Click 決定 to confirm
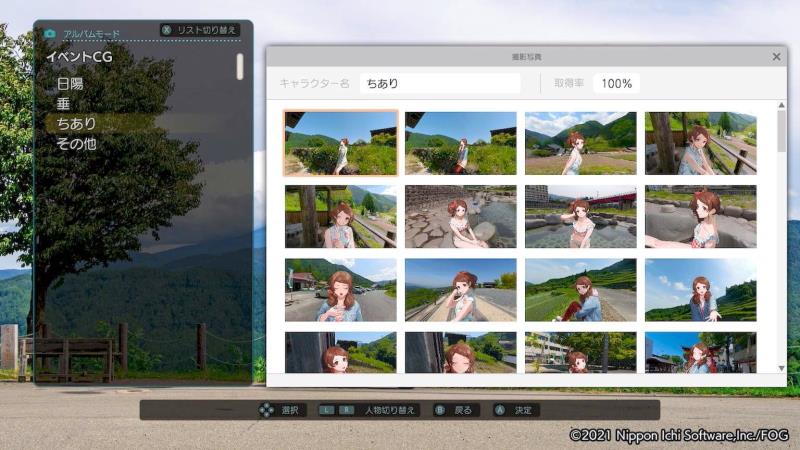The height and width of the screenshot is (450, 800). (x=523, y=410)
